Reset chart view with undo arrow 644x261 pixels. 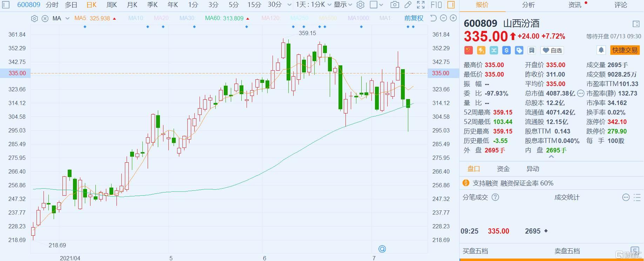(x=433, y=18)
